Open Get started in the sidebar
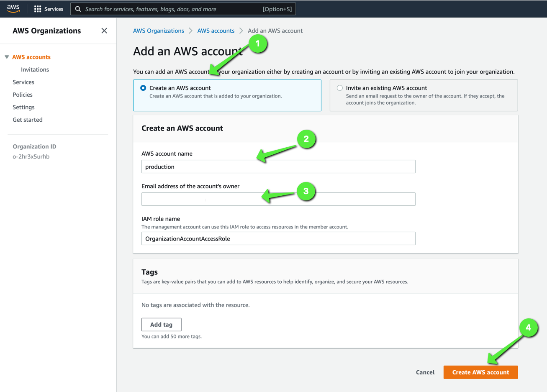The height and width of the screenshot is (392, 547). point(28,120)
